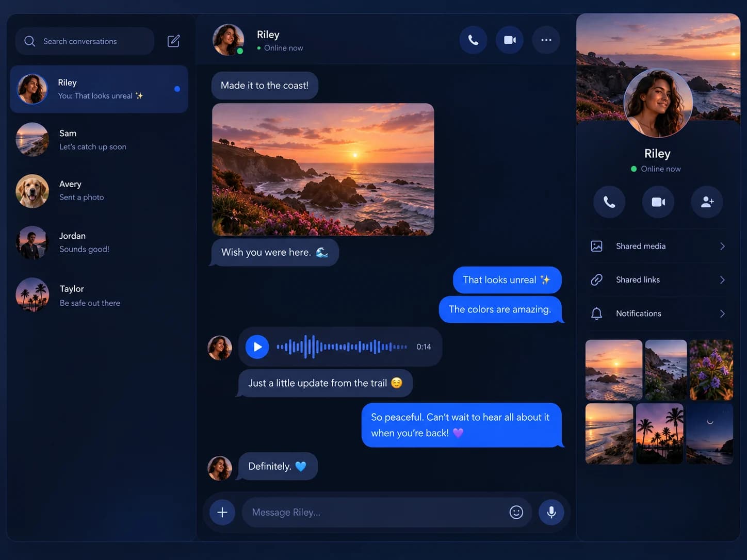This screenshot has height=560, width=747.
Task: Open the sunset ocean shared media thumbnail
Action: click(x=614, y=370)
